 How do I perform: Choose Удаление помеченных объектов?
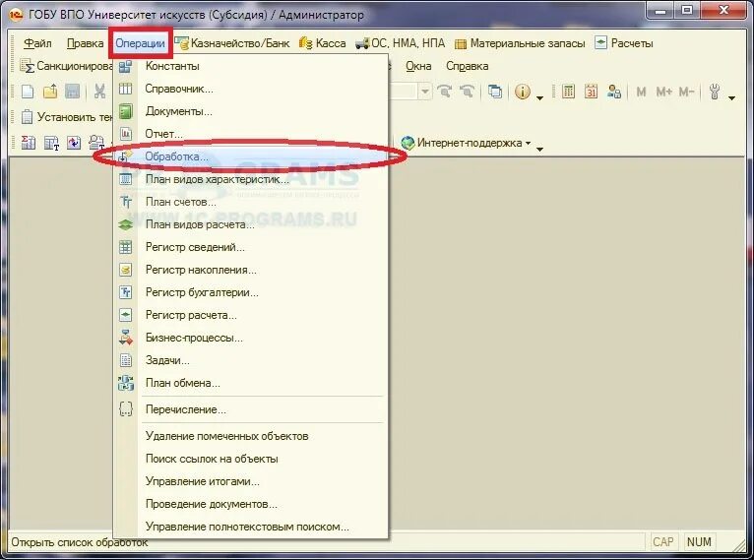pyautogui.click(x=251, y=436)
